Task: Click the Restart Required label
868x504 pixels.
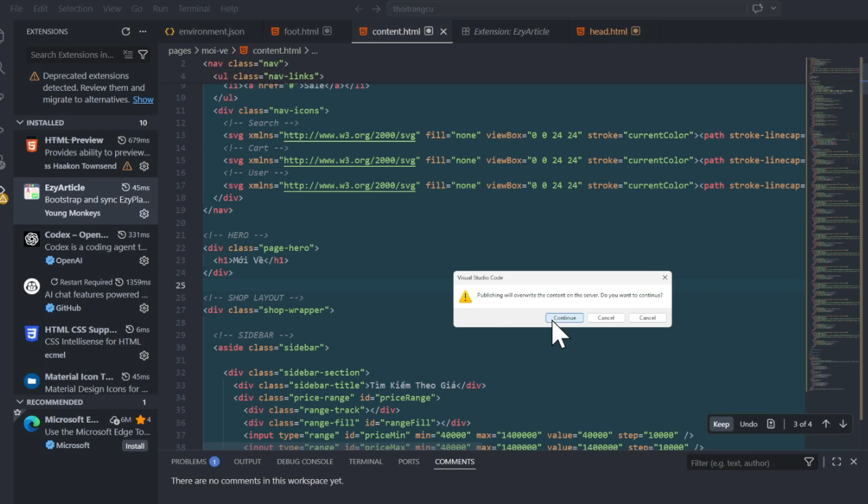Action: pyautogui.click(x=80, y=282)
